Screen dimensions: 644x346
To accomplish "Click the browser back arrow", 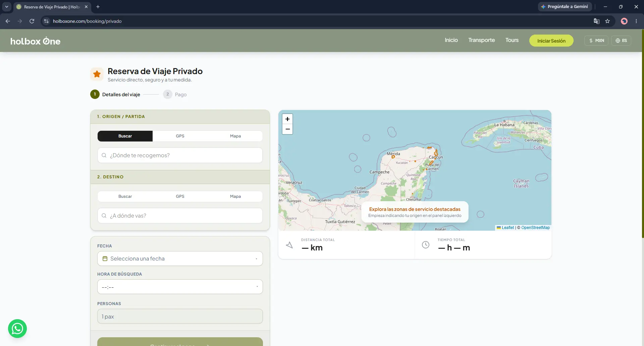I will pos(8,21).
